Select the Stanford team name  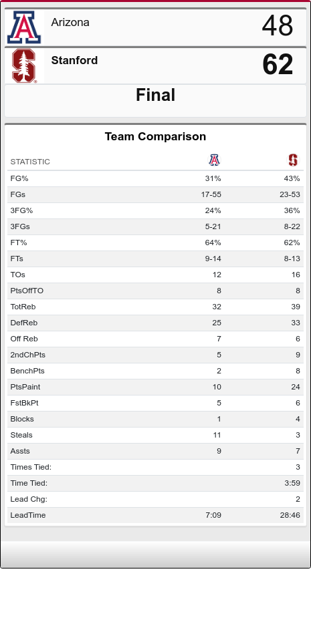click(x=74, y=60)
